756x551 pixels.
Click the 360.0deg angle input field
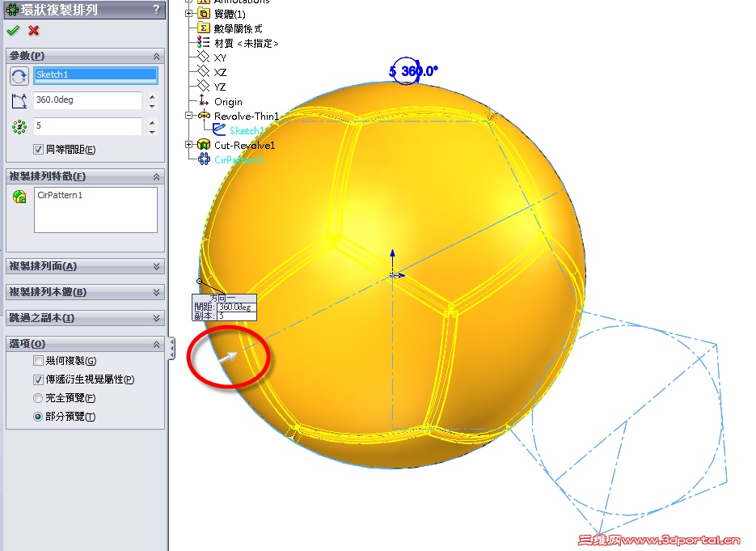point(88,100)
